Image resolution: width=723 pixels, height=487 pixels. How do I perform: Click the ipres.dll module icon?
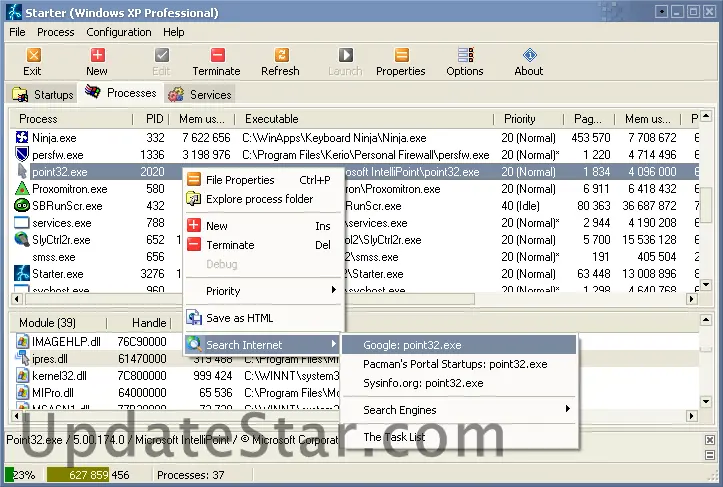click(x=23, y=358)
